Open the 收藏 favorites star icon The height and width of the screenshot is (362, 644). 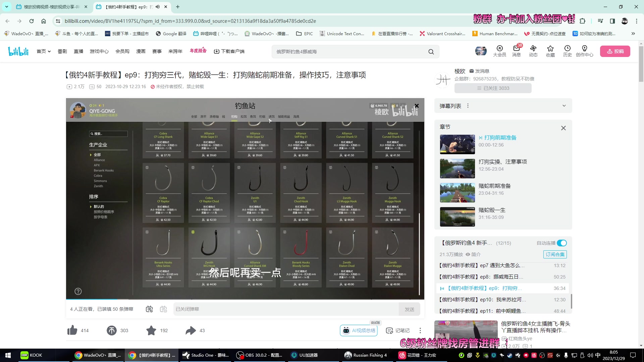pos(550,51)
